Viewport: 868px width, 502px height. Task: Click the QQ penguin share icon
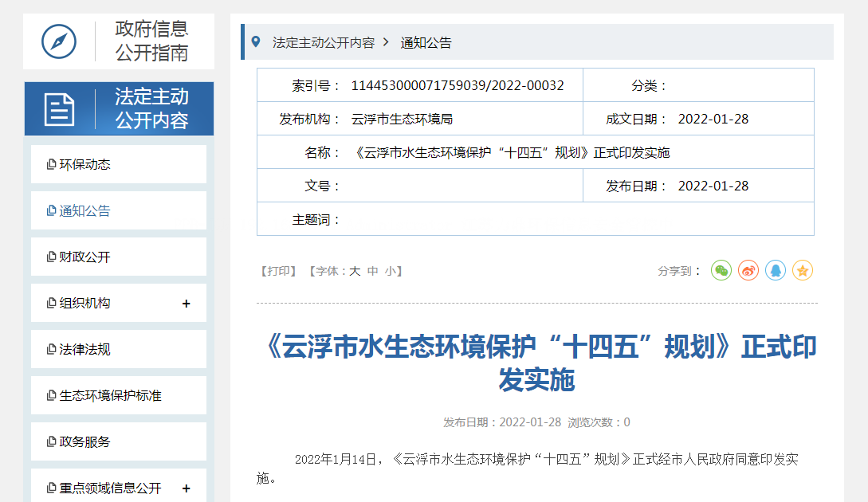[776, 270]
